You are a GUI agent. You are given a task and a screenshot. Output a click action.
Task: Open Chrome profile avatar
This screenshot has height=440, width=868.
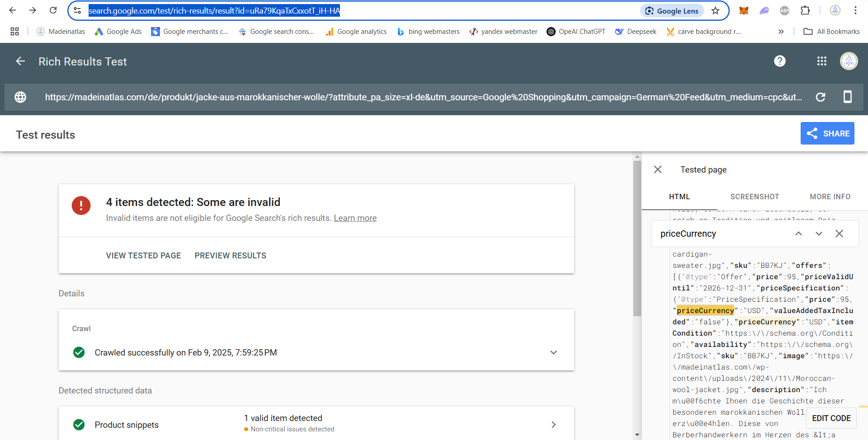(x=835, y=10)
